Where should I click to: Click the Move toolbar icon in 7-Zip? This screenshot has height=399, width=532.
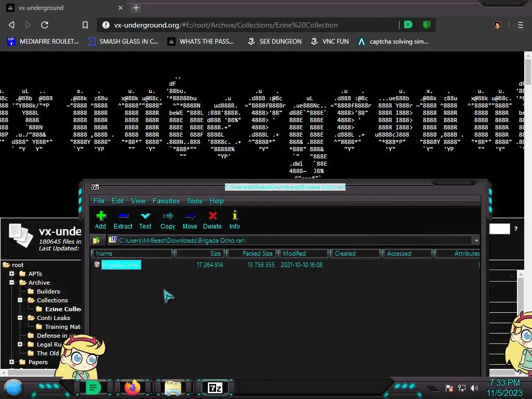click(190, 216)
